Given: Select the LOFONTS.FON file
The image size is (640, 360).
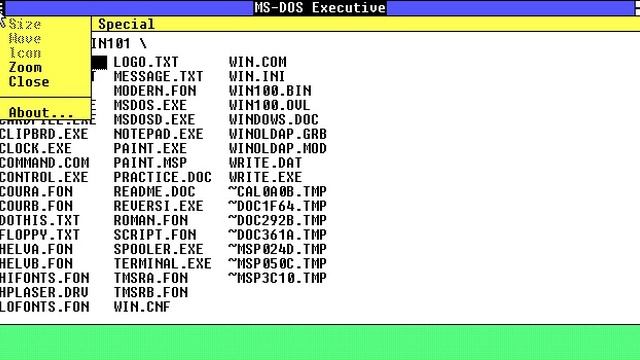Looking at the screenshot, I should [44, 307].
